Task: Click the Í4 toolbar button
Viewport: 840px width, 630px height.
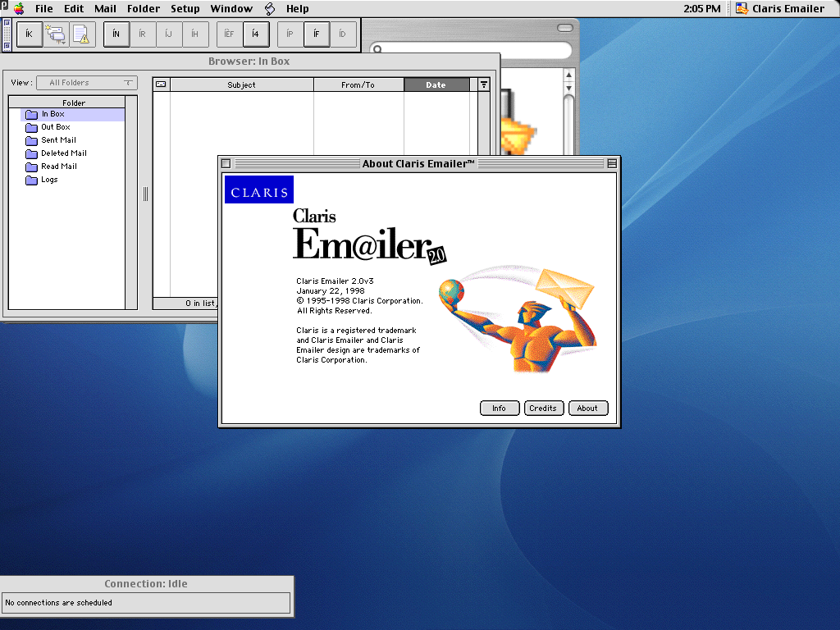Action: [x=256, y=34]
